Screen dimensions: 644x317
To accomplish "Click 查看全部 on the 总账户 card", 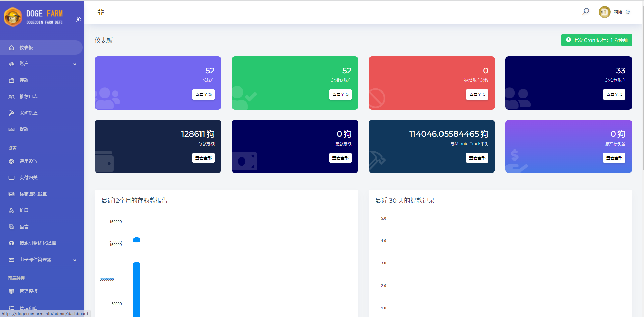I will (203, 95).
